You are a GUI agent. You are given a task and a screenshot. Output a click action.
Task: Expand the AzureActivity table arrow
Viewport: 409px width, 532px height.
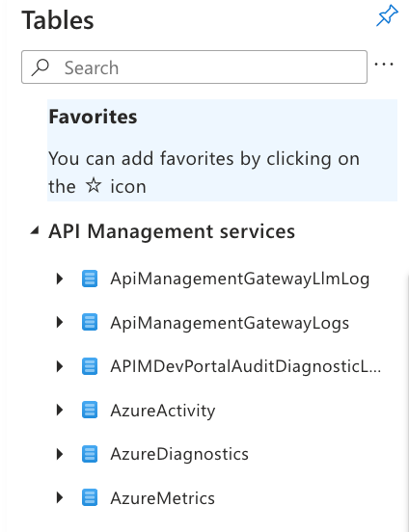pyautogui.click(x=60, y=410)
